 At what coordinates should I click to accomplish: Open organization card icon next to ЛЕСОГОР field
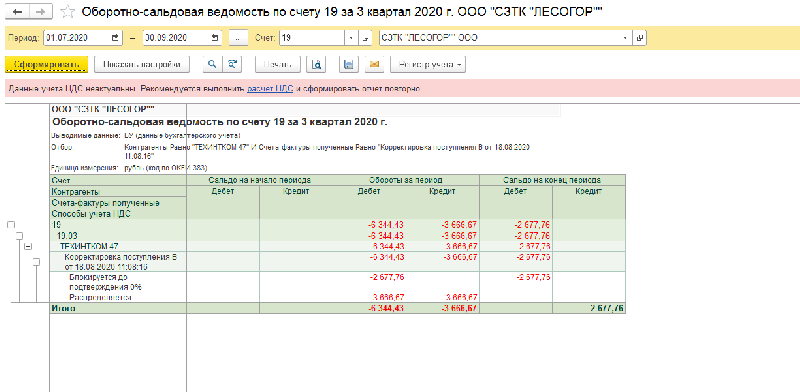(640, 37)
